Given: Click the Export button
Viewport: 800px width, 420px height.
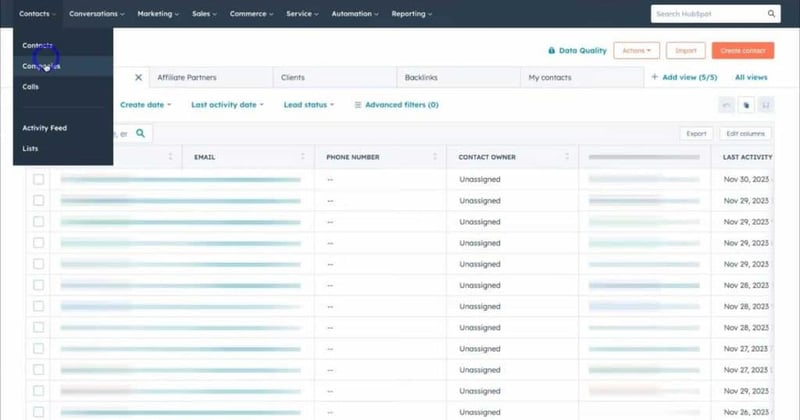Looking at the screenshot, I should coord(696,133).
